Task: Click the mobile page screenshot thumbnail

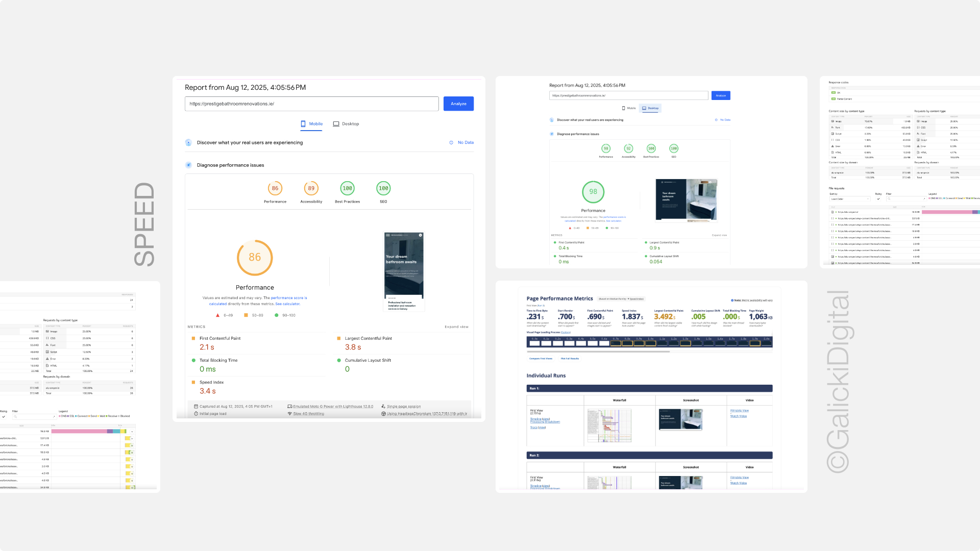Action: coord(404,271)
